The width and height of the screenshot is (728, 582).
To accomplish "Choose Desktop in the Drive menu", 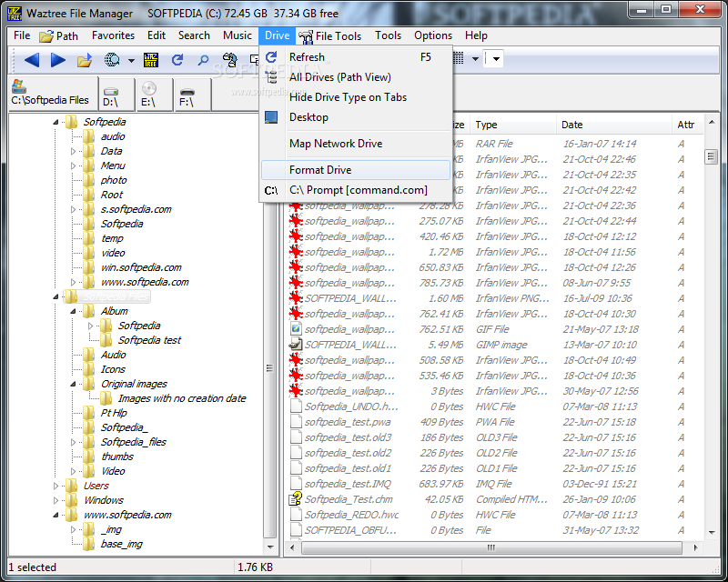I will 356,117.
